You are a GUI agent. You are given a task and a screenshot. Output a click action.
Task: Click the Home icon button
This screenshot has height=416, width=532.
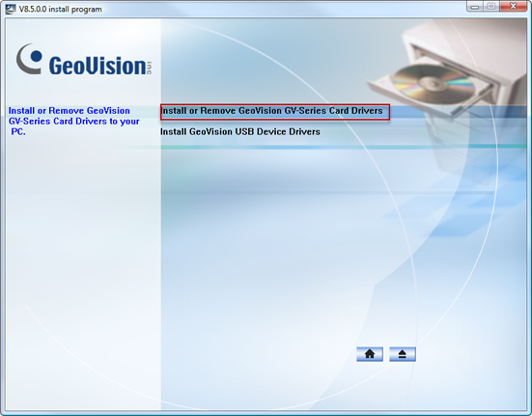(x=370, y=354)
